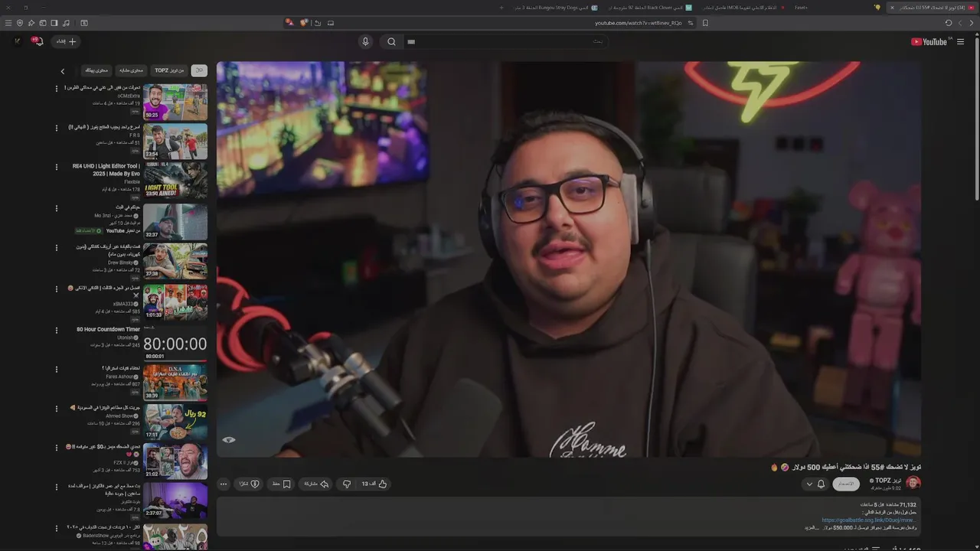Go back using browser arrow
Viewport: 980px width, 551px height.
(x=973, y=23)
